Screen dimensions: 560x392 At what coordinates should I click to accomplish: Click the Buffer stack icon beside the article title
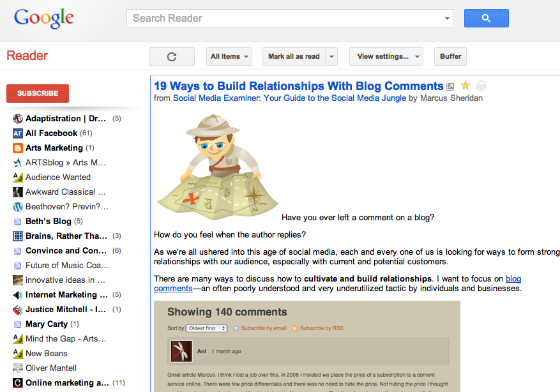pos(481,86)
